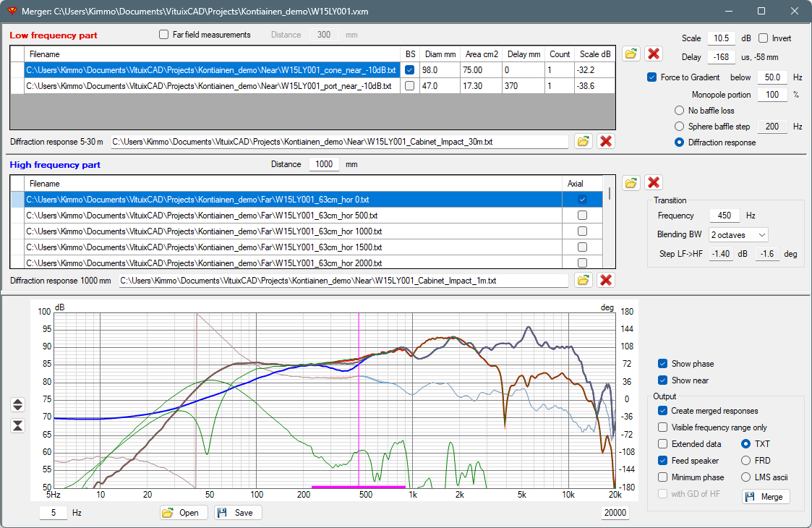
Task: Select TXT output format
Action: pos(745,444)
